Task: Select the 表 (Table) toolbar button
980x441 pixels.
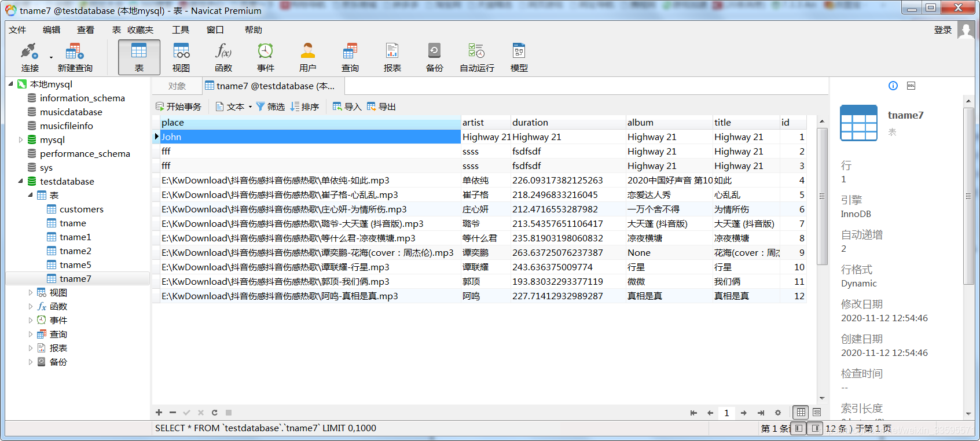Action: (139, 57)
